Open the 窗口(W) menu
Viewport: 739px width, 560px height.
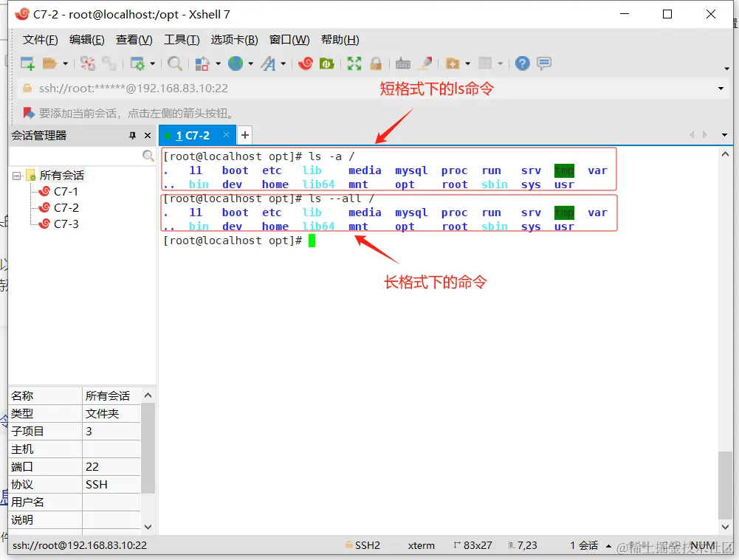pyautogui.click(x=289, y=40)
